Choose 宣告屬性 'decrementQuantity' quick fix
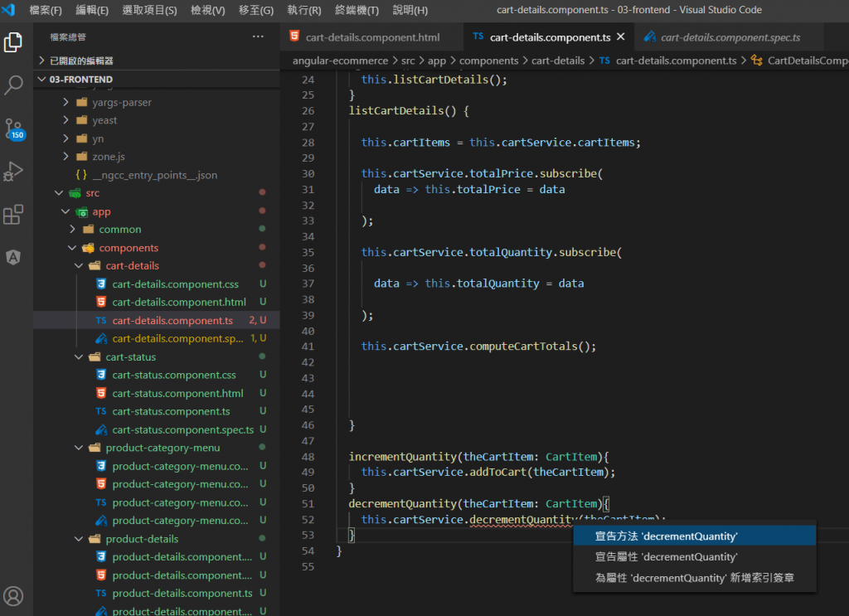 (x=666, y=557)
